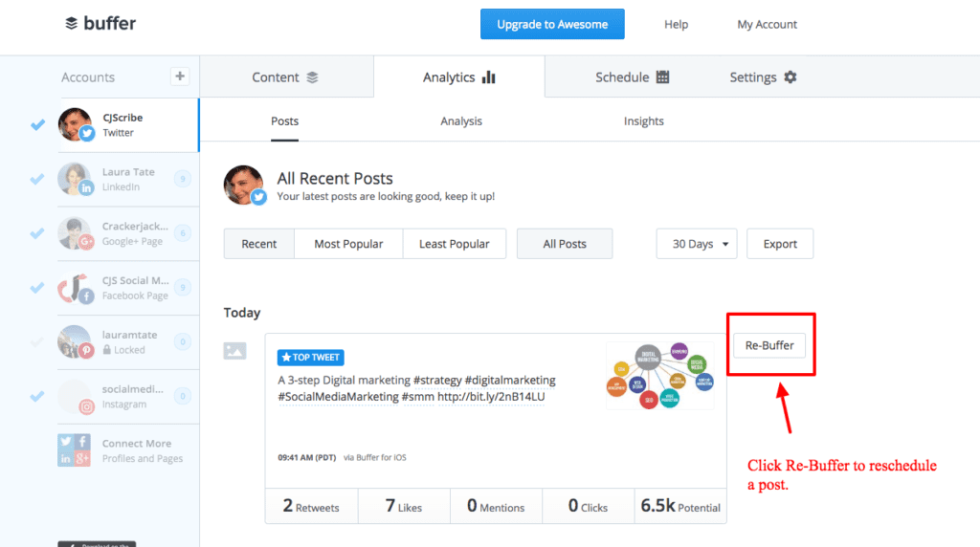Filter posts by Recent
This screenshot has height=547, width=980.
tap(258, 244)
